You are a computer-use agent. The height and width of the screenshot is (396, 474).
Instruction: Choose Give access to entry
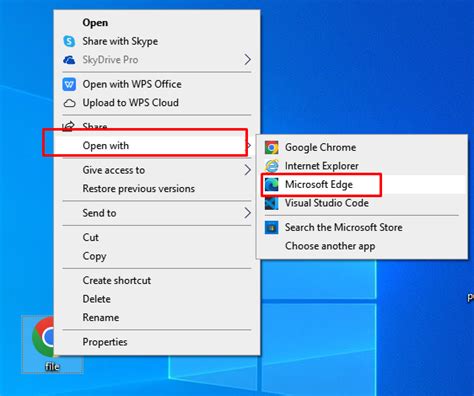[157, 170]
